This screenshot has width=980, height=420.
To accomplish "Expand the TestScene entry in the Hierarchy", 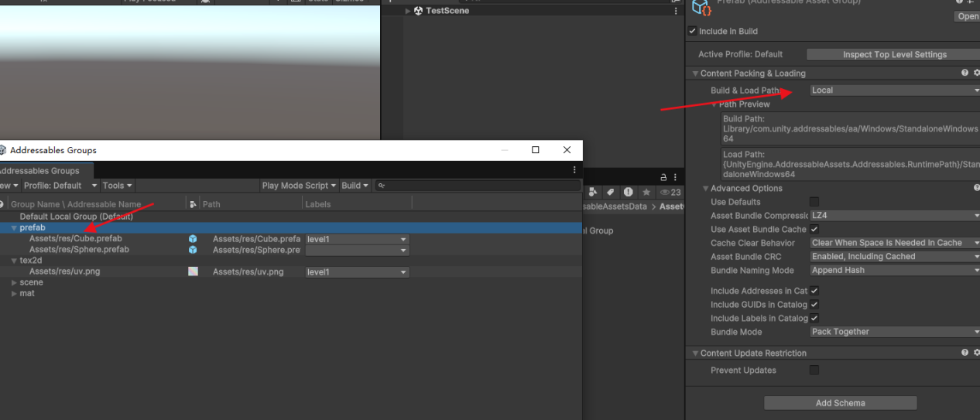I will click(408, 11).
